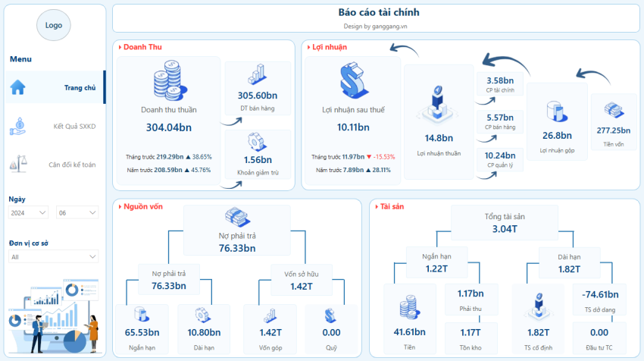Click the round Logo placeholder
Image resolution: width=644 pixels, height=361 pixels.
(x=53, y=25)
